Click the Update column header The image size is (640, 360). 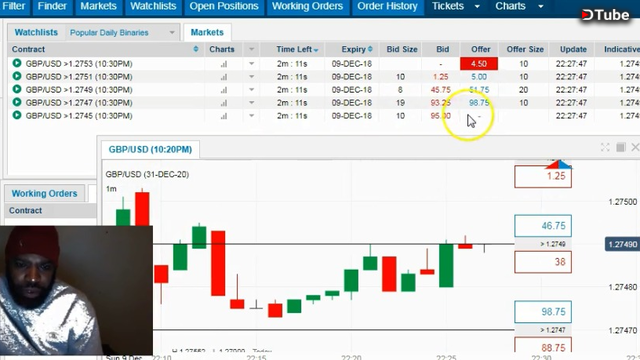[x=573, y=49]
